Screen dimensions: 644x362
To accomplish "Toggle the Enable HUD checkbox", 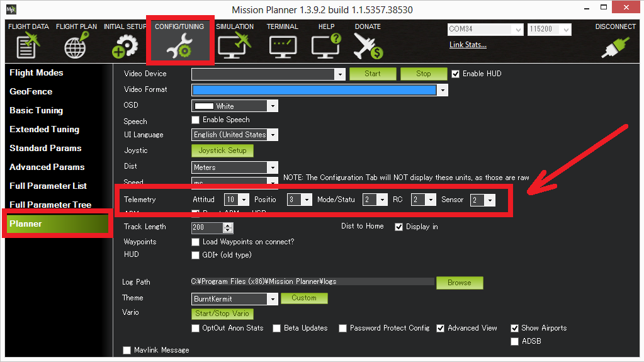I will pyautogui.click(x=456, y=74).
